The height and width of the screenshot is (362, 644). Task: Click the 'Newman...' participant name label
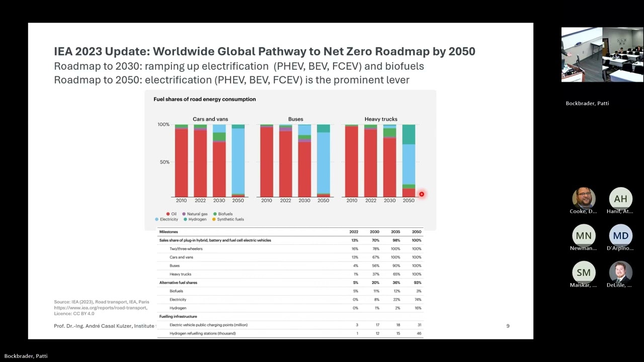[x=583, y=248]
